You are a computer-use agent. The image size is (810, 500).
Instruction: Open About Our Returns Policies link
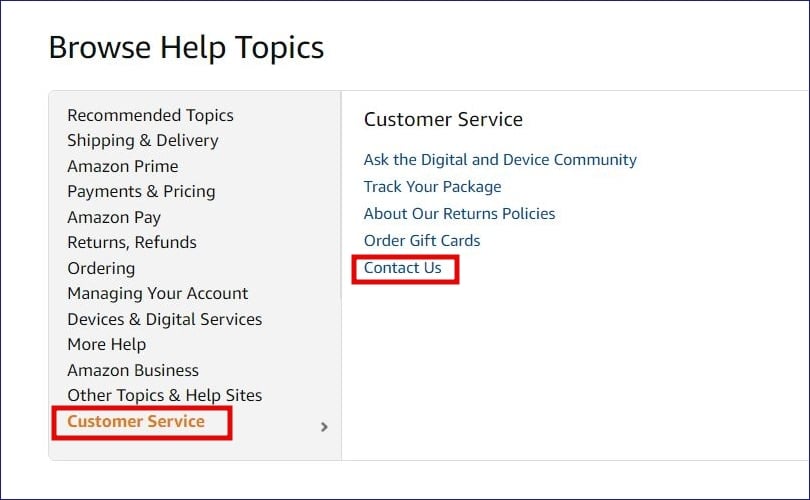[459, 214]
